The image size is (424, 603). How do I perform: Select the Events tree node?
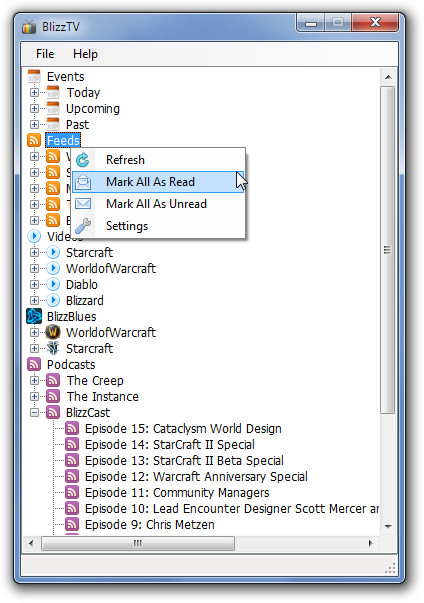pos(65,76)
